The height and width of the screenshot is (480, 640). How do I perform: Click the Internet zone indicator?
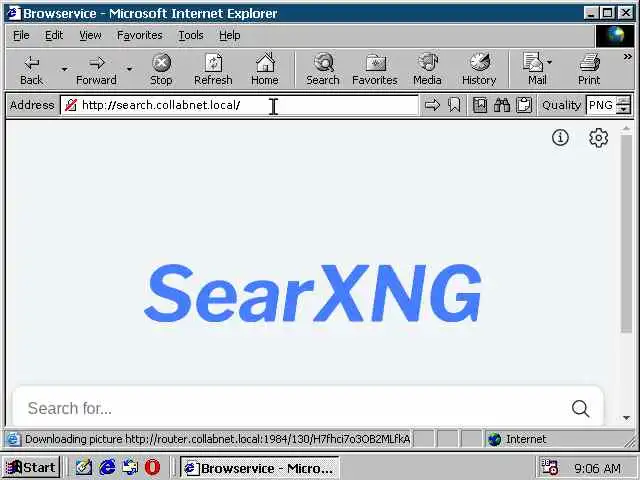(518, 439)
